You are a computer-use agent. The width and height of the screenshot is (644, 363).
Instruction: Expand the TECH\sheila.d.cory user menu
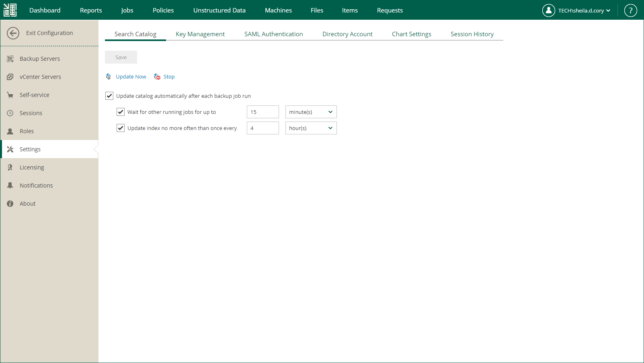584,10
